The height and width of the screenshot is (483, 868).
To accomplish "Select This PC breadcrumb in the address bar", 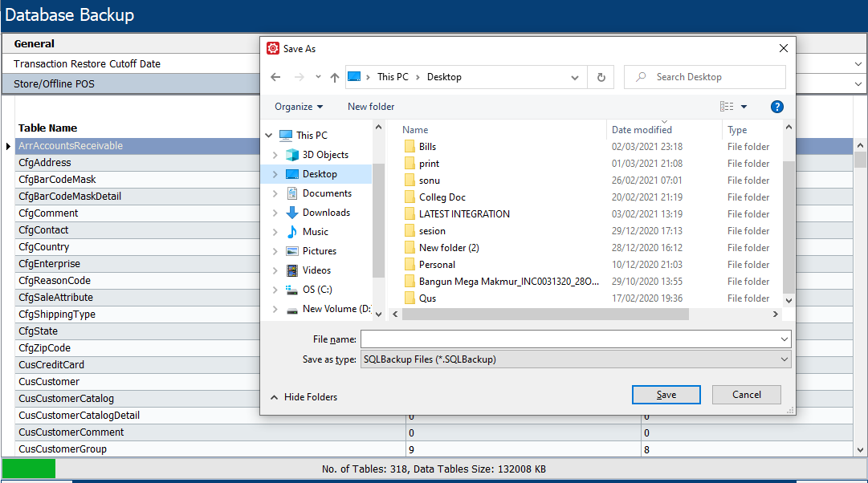I will (x=393, y=77).
